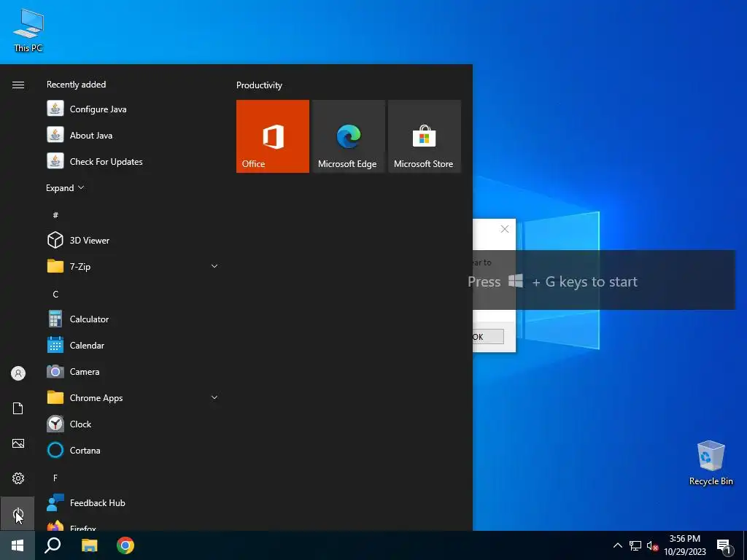The width and height of the screenshot is (747, 560).
Task: Select the C letter group header
Action: [55, 294]
